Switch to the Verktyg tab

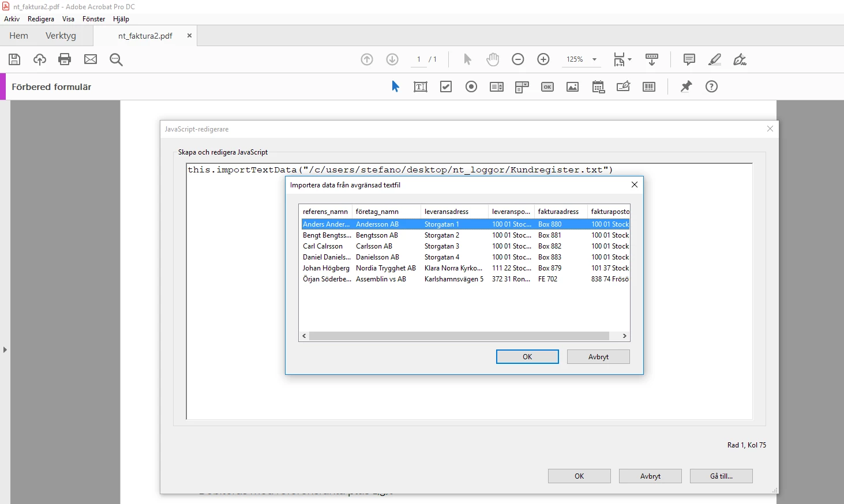click(x=61, y=36)
